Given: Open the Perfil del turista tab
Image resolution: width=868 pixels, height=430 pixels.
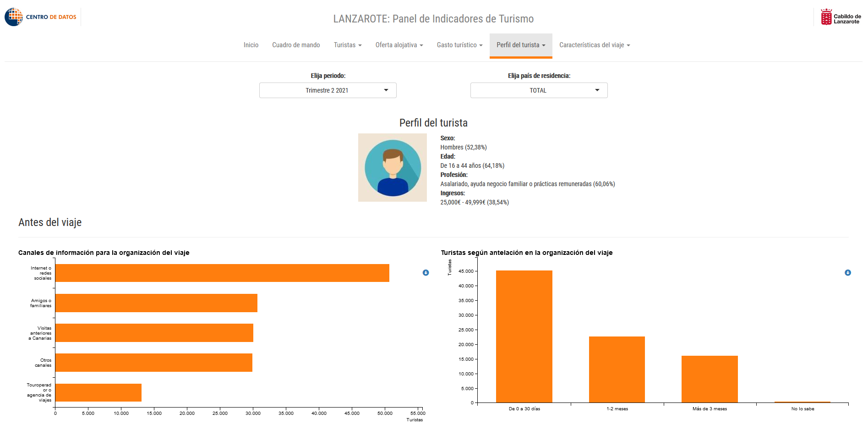Looking at the screenshot, I should tap(521, 45).
